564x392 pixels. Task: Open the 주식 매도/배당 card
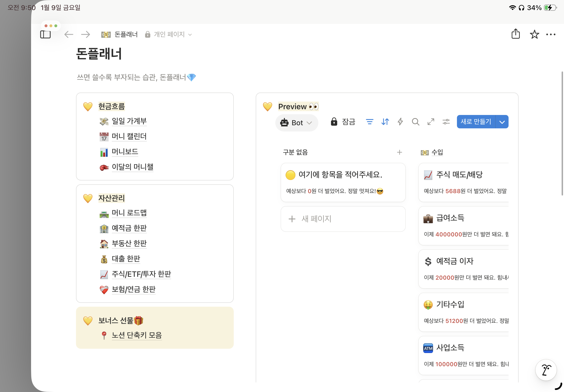coord(464,182)
